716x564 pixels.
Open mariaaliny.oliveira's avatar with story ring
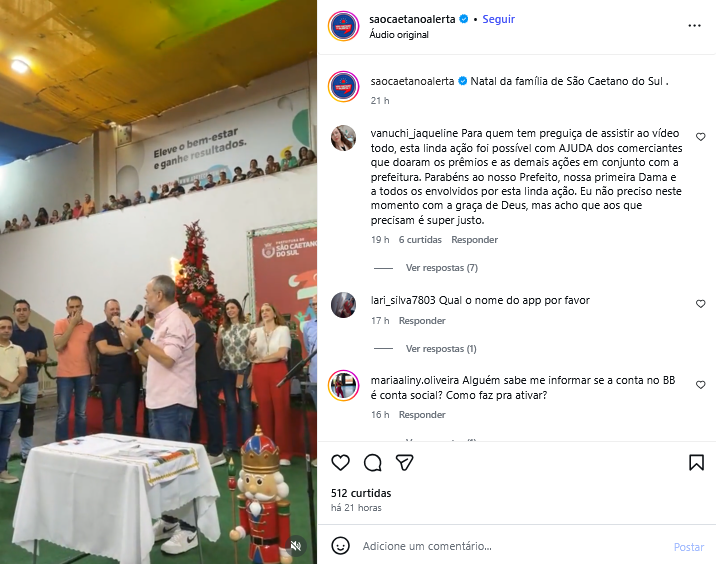point(343,385)
